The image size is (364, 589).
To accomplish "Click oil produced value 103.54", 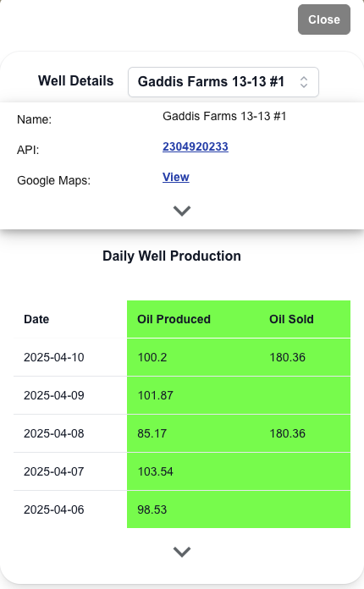I will (156, 471).
